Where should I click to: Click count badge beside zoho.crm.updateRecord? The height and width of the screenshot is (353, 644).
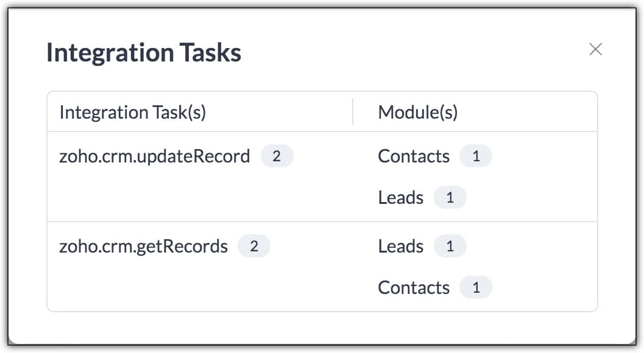point(277,156)
